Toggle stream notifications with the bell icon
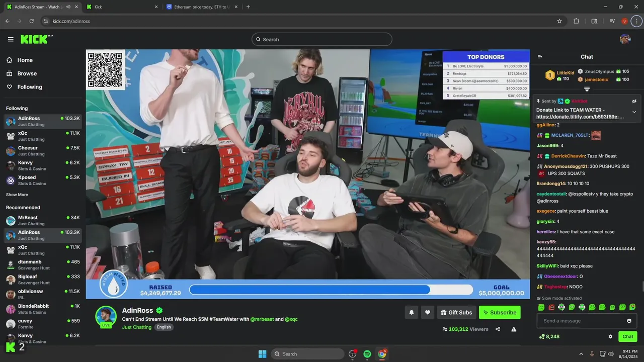 pyautogui.click(x=412, y=312)
